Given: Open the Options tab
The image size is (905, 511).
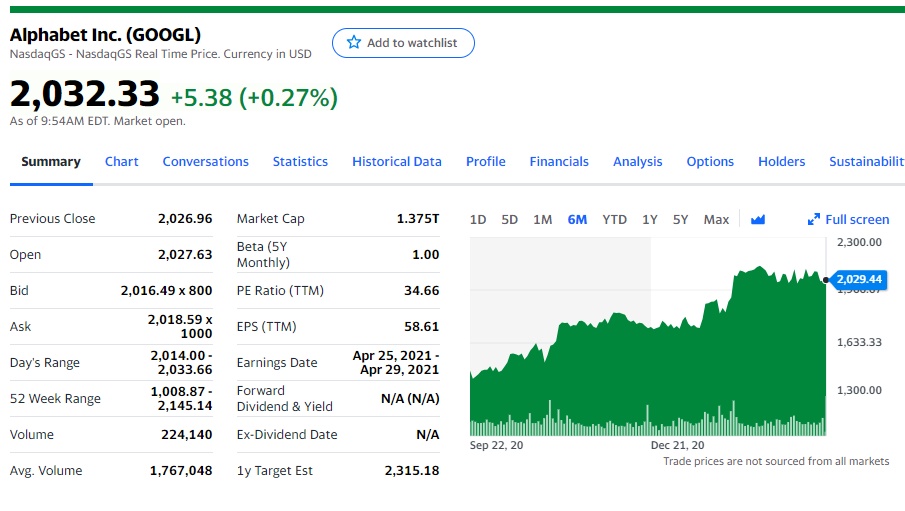Looking at the screenshot, I should coord(710,162).
